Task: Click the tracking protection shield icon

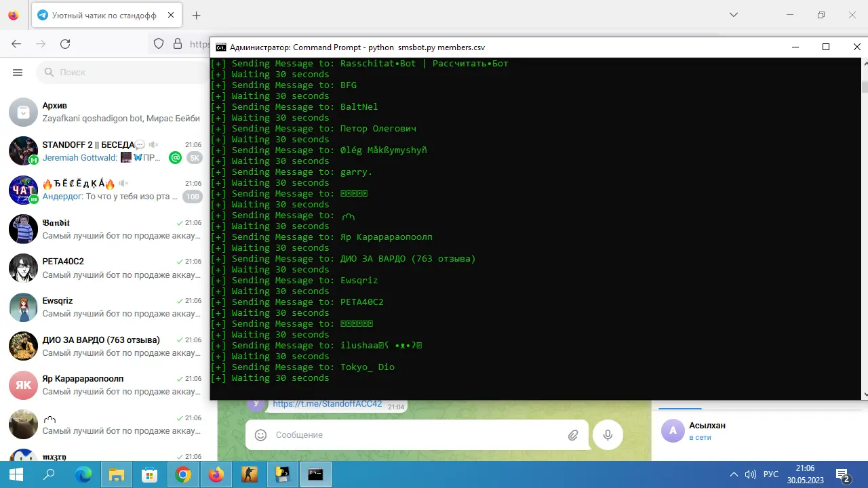Action: pos(159,44)
